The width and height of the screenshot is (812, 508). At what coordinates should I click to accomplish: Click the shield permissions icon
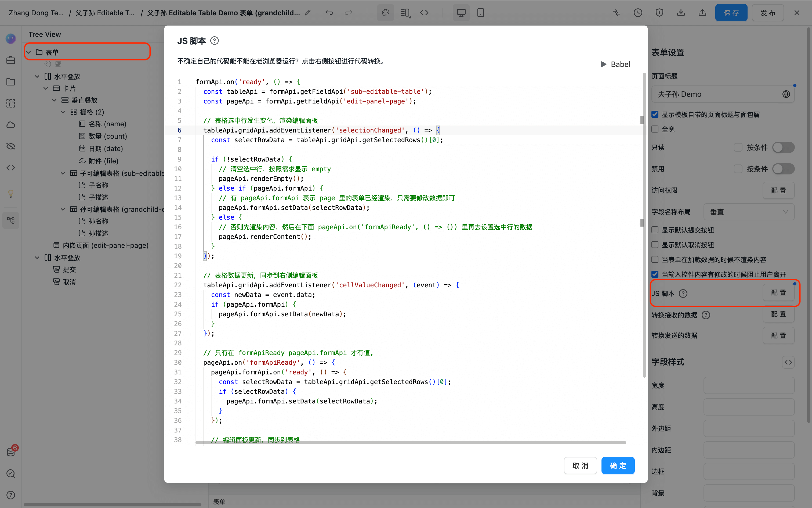click(x=659, y=13)
